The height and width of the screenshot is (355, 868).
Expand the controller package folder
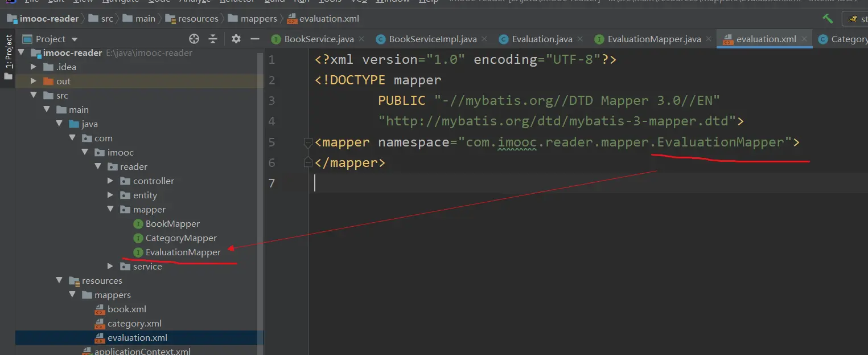point(111,181)
